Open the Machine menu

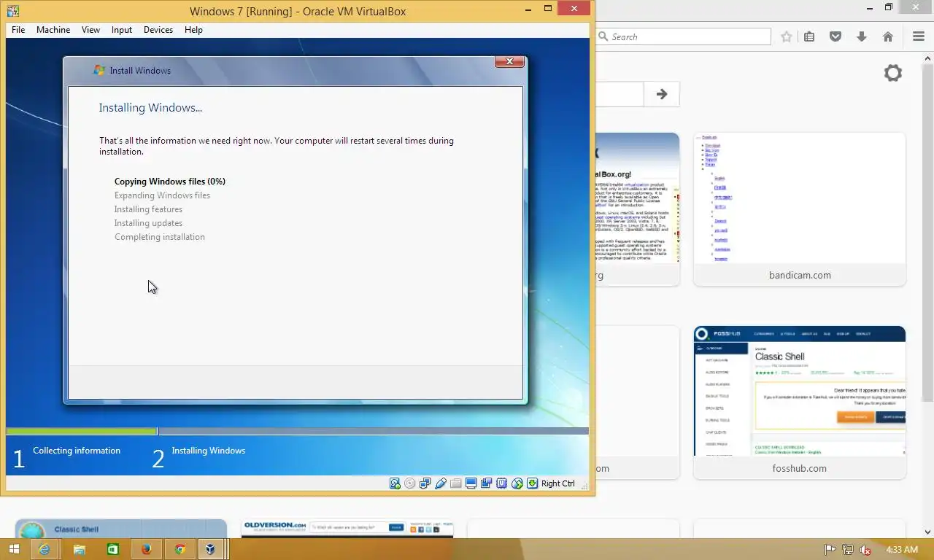tap(53, 30)
